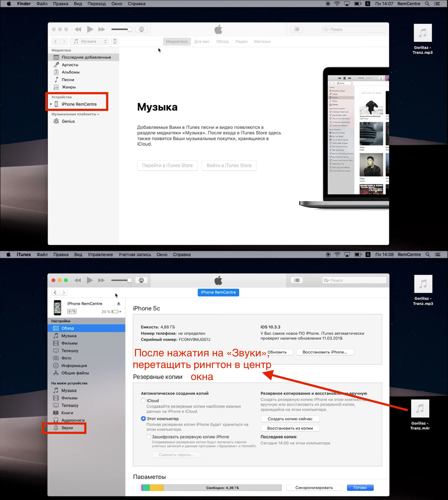Select Информация in the settings sidebar
Viewport: 448px width, 500px height.
[x=86, y=365]
